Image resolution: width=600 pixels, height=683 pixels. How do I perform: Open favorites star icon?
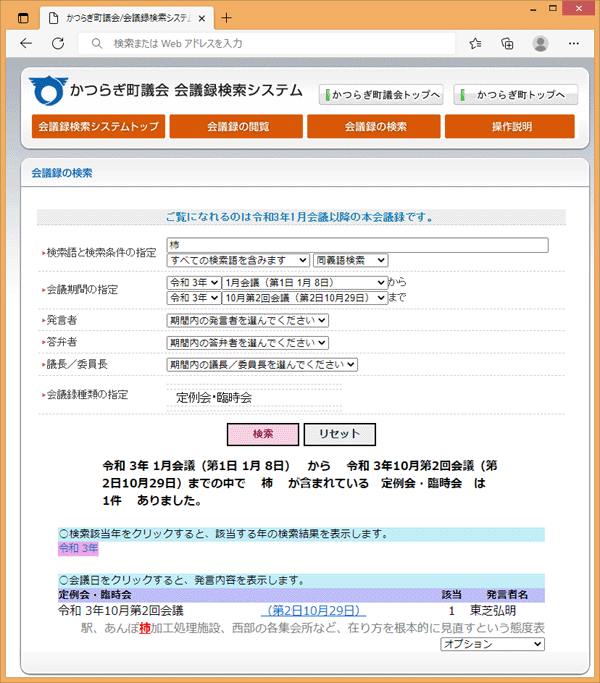pos(475,43)
